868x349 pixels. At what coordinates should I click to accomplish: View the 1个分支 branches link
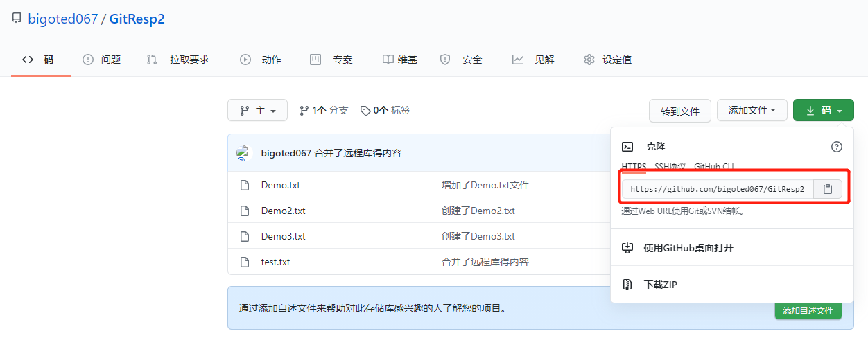click(324, 111)
